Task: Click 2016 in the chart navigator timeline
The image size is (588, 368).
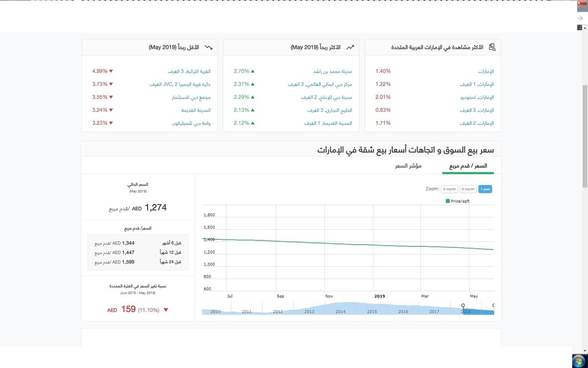Action: click(x=403, y=312)
